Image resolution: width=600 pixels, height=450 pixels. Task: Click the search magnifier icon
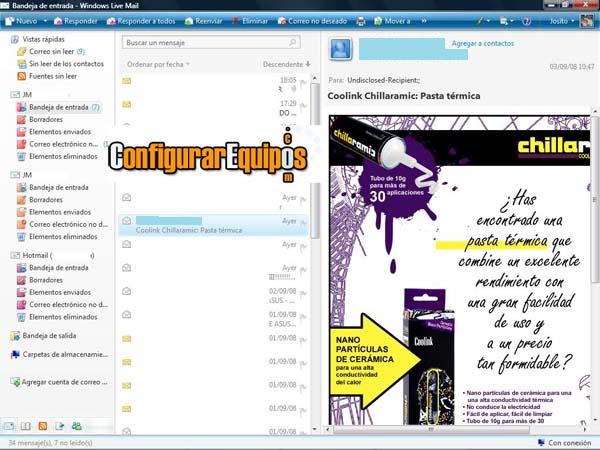pyautogui.click(x=293, y=42)
